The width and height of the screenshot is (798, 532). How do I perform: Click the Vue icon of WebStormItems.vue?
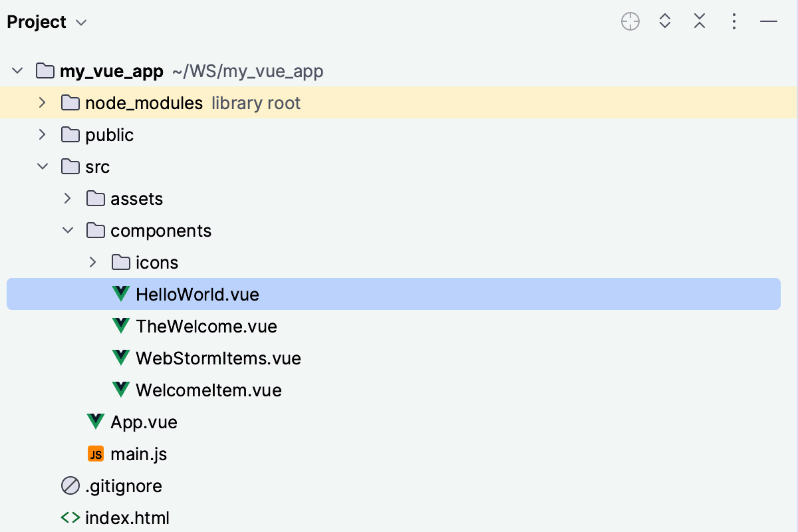120,358
